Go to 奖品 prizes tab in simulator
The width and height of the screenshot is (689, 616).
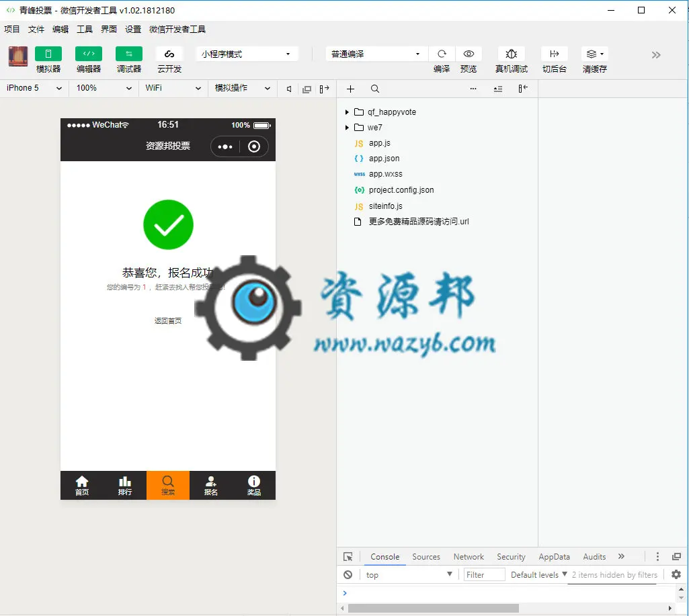click(254, 486)
